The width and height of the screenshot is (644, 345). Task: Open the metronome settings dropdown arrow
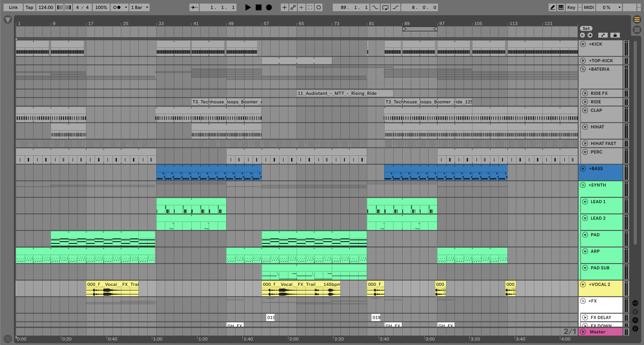[126, 7]
